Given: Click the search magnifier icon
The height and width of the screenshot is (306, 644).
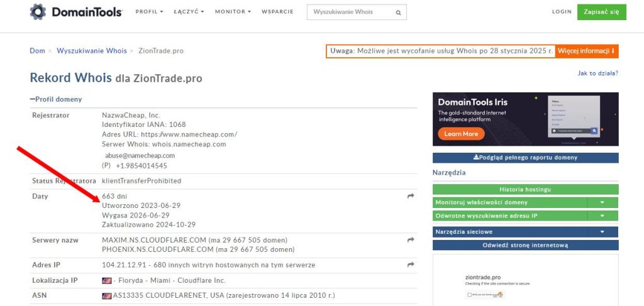Looking at the screenshot, I should (x=398, y=13).
